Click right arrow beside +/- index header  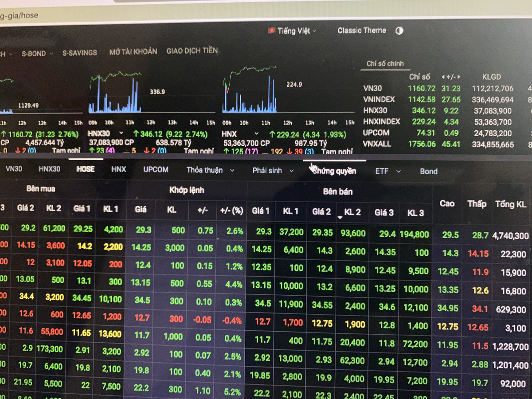point(459,77)
